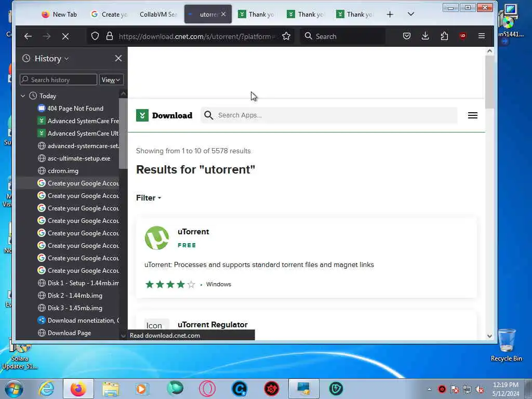
Task: Switch to the first Thank you tab
Action: 257,14
